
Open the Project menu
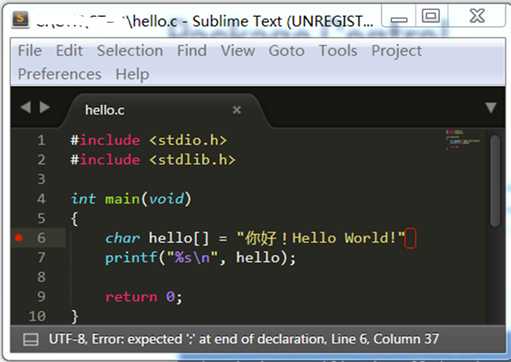point(397,52)
